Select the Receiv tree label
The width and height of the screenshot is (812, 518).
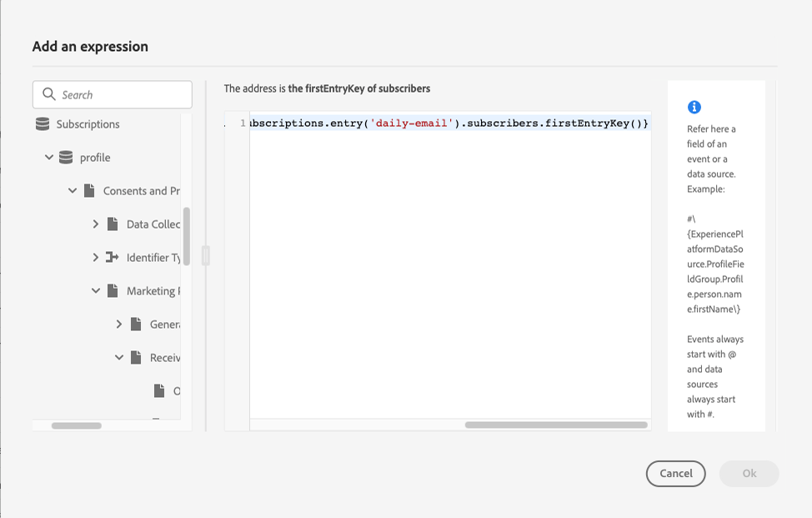165,358
